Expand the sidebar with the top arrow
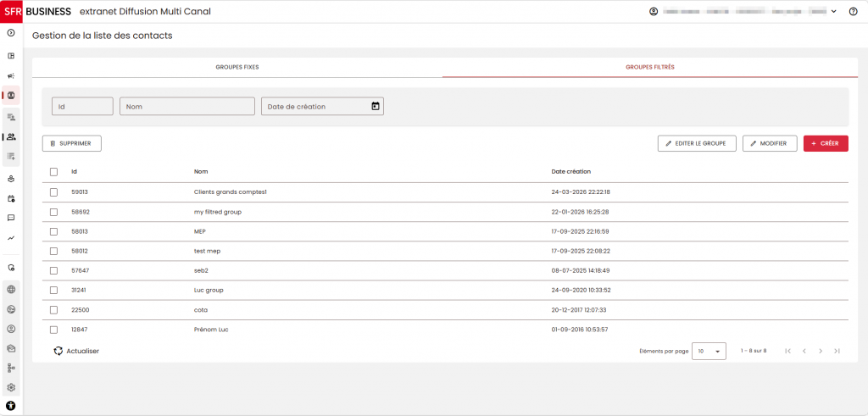Viewport: 868px width, 416px height. (11, 33)
